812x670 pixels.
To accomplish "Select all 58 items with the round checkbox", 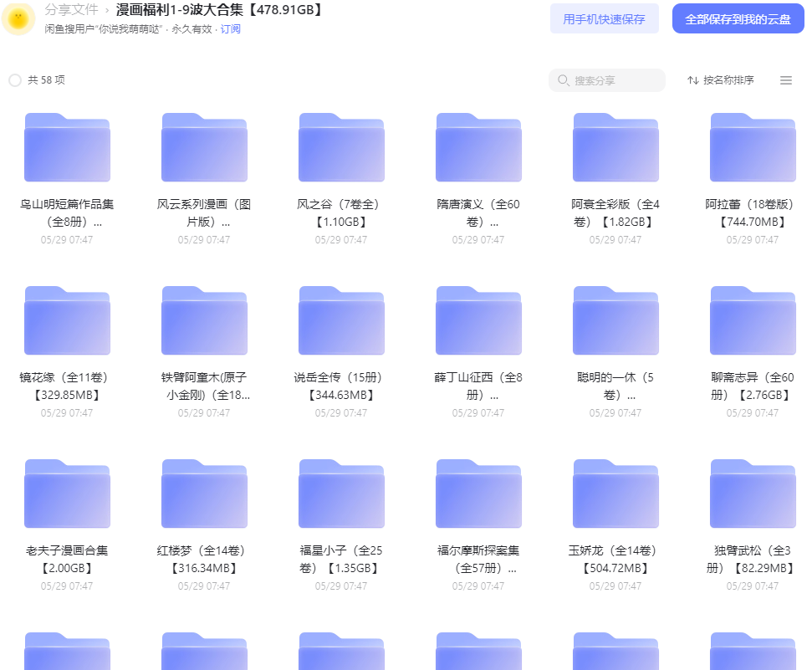I will coord(15,80).
